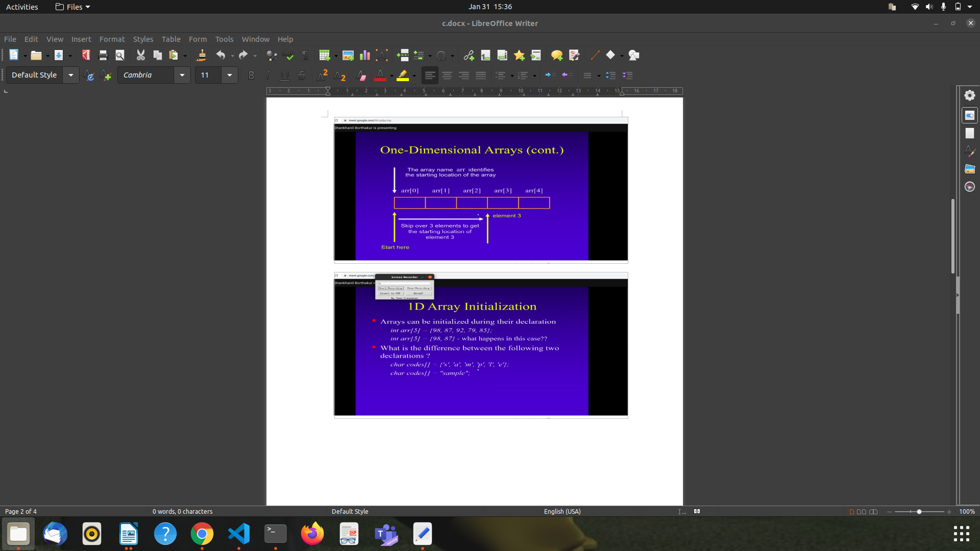Open the sidebar Gallery panel
980x551 pixels.
970,169
